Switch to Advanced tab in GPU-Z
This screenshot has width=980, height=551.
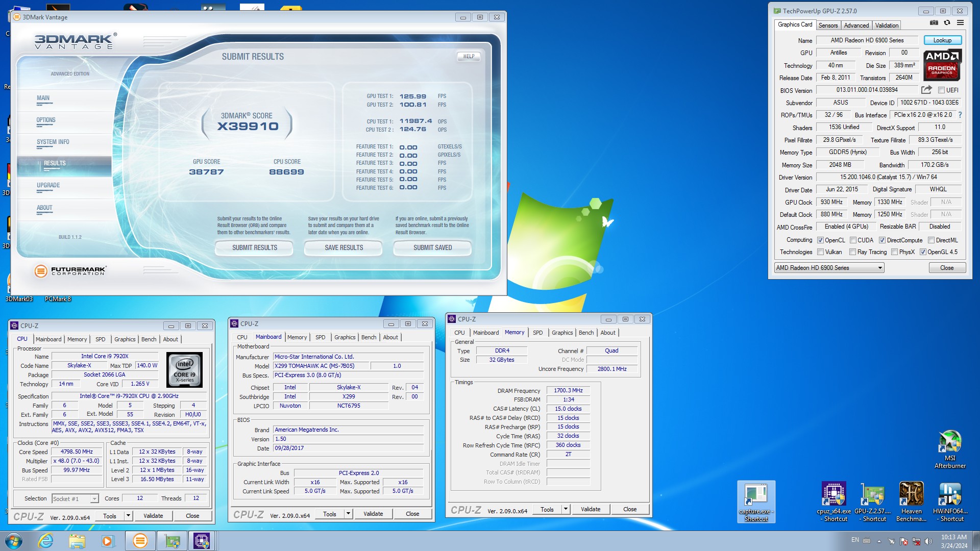click(x=856, y=26)
